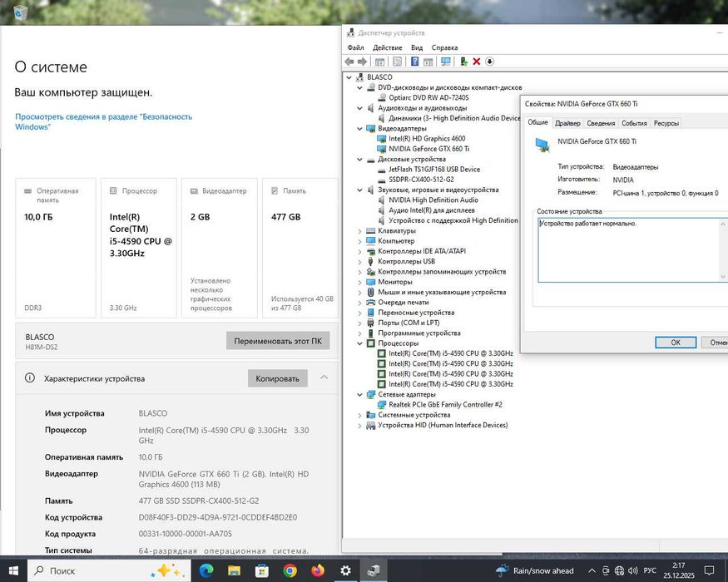Click the Состояние устройства status text box
Image resolution: width=728 pixels, height=582 pixels.
coord(631,250)
